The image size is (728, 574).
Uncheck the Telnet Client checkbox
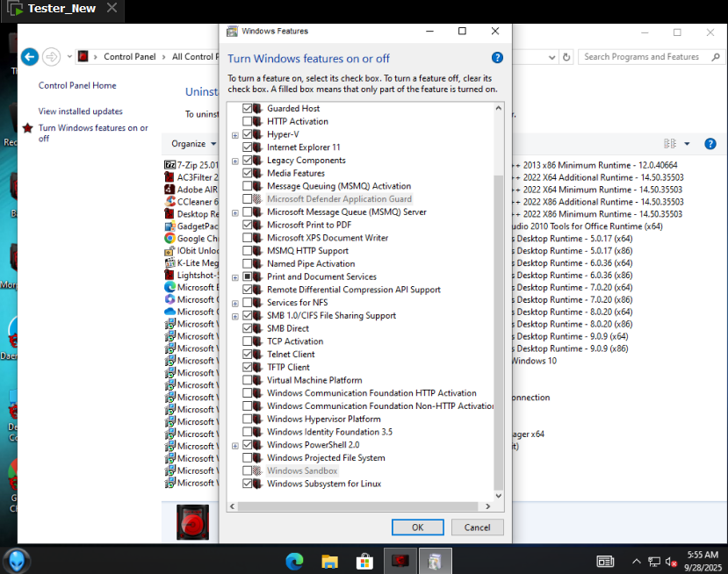click(247, 354)
